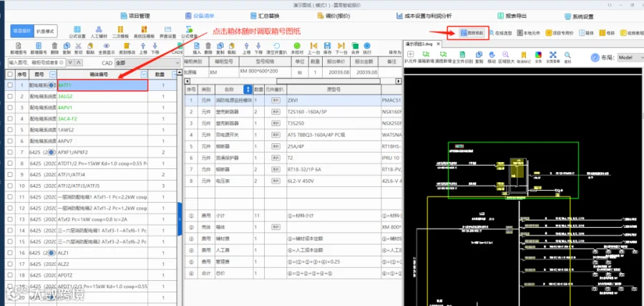Select the 移动 hand pan tool
The width and height of the screenshot is (644, 306).
tap(492, 57)
